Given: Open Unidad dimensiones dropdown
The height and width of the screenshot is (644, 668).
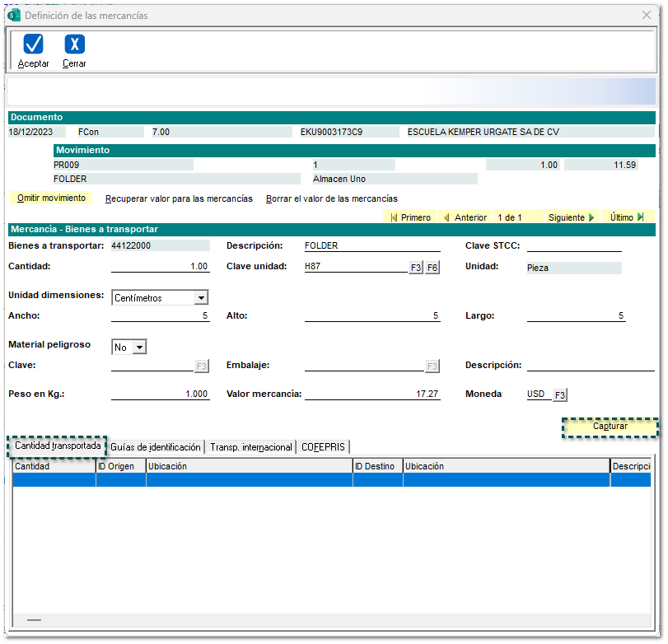Looking at the screenshot, I should tap(201, 298).
